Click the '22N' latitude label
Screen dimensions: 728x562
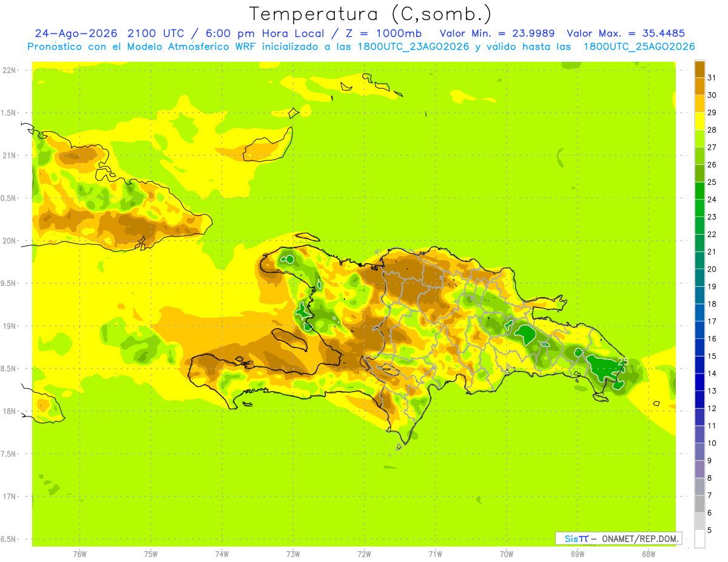click(8, 70)
